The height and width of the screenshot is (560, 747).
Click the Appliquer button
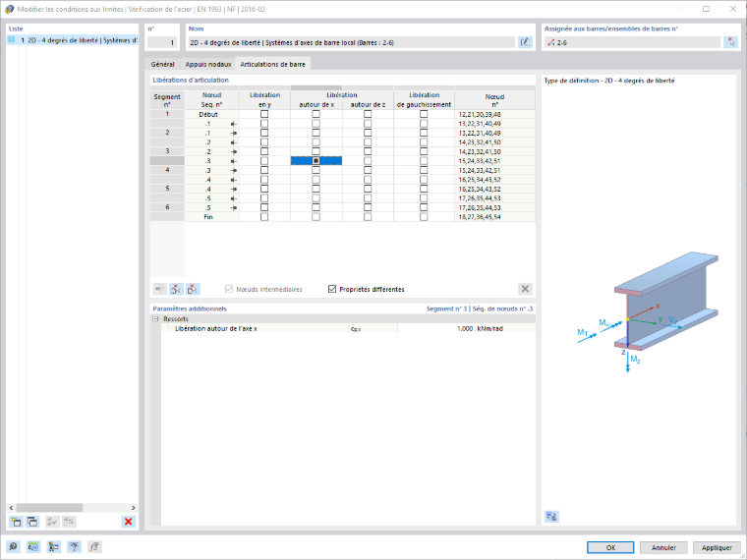pyautogui.click(x=717, y=547)
